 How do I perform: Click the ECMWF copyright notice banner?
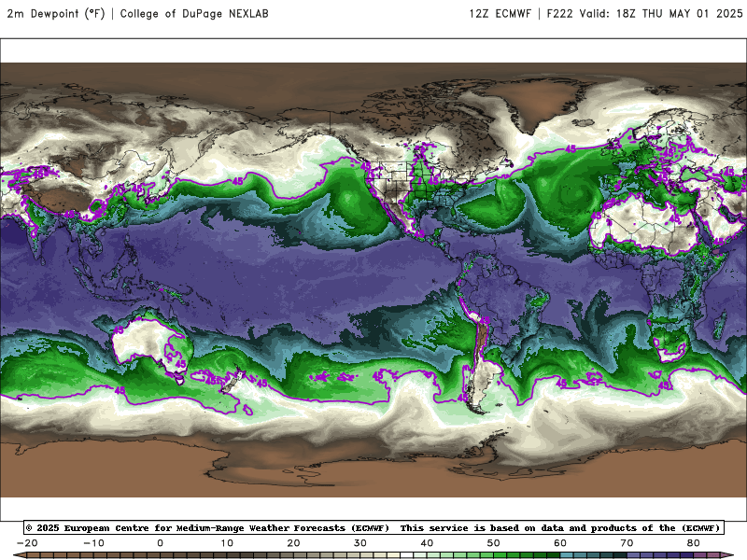point(373,527)
